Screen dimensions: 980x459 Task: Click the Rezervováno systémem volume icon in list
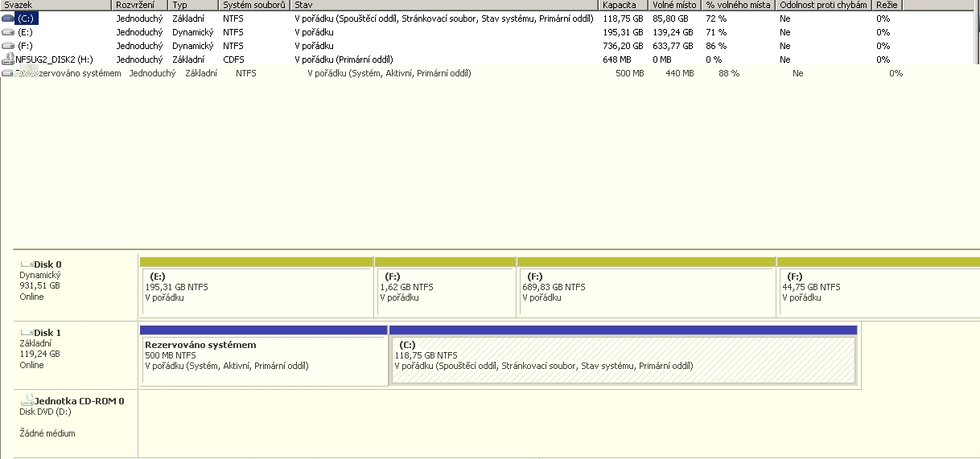point(8,73)
